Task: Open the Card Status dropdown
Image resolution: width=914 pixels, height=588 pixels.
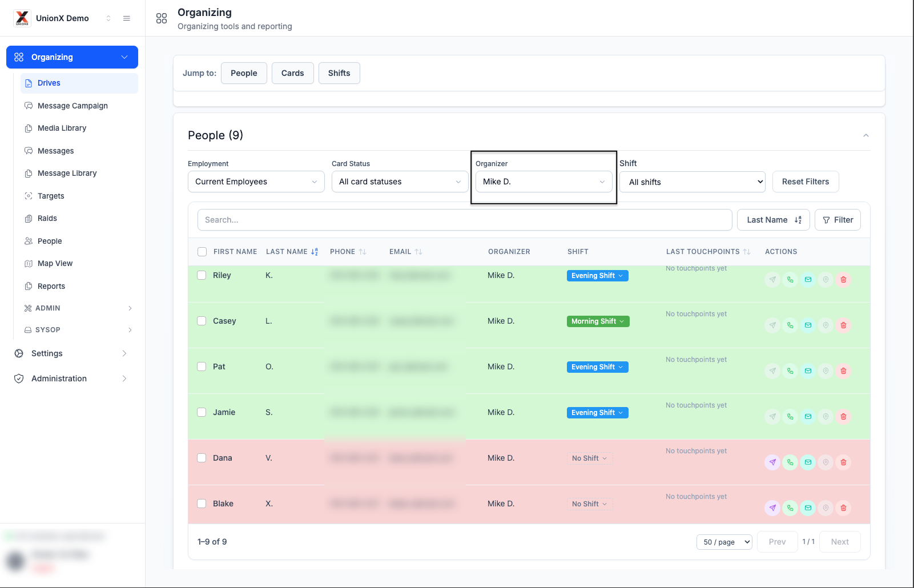Action: pos(400,182)
